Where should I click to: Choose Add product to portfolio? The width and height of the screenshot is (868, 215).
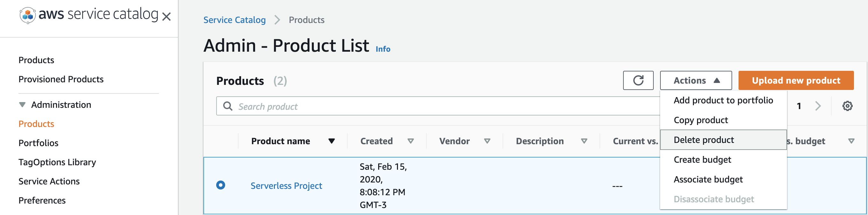[723, 100]
